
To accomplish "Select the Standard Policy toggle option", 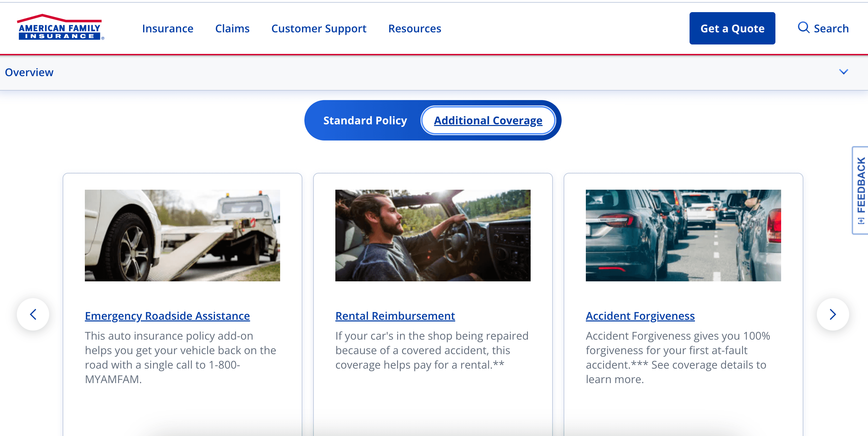I will click(x=365, y=120).
